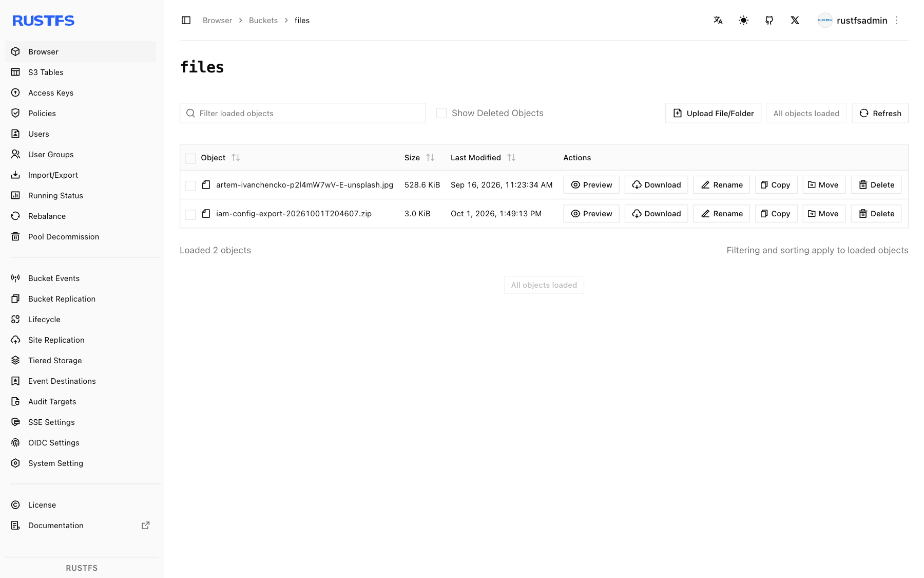Click the Running Status chart icon
Viewport: 924px width, 578px height.
tap(15, 195)
